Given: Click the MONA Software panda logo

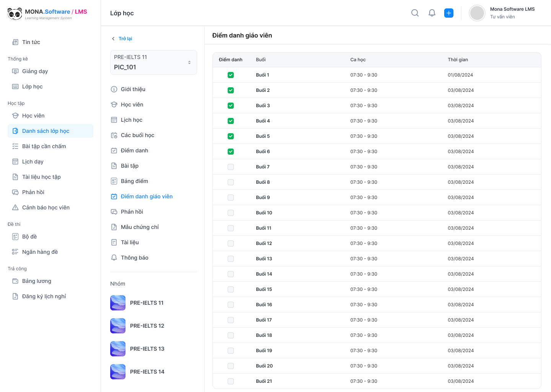Looking at the screenshot, I should 15,14.
